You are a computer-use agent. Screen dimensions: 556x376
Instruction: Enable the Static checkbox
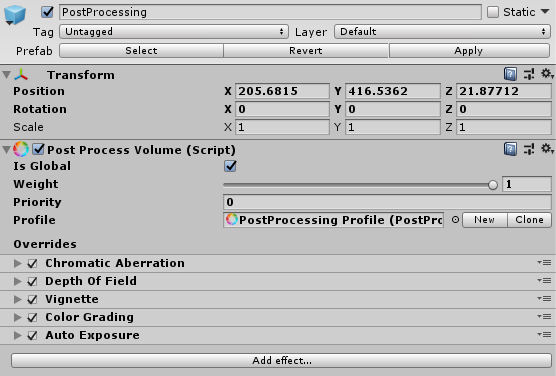tap(493, 12)
